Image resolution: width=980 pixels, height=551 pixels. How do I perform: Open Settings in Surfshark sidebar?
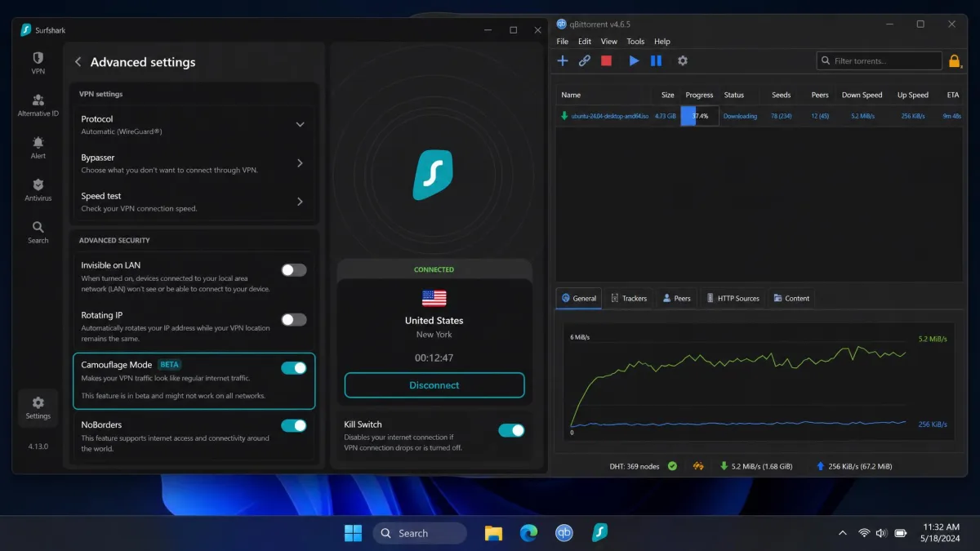pos(38,408)
